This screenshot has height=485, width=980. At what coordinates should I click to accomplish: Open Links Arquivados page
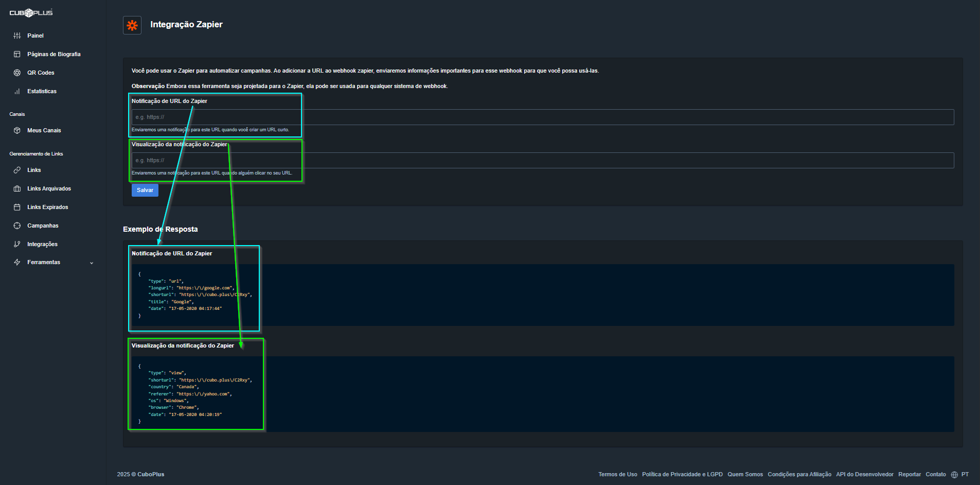coord(49,188)
